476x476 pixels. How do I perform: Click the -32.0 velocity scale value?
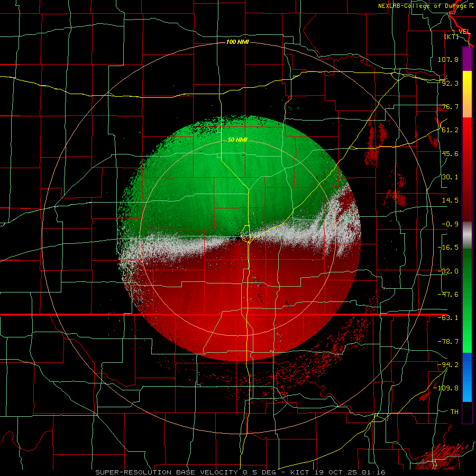448,271
